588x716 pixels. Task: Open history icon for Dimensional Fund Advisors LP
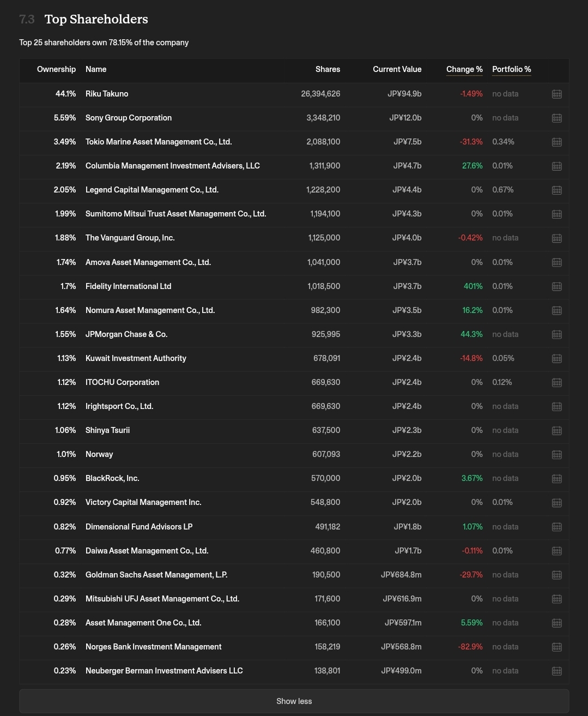point(556,527)
